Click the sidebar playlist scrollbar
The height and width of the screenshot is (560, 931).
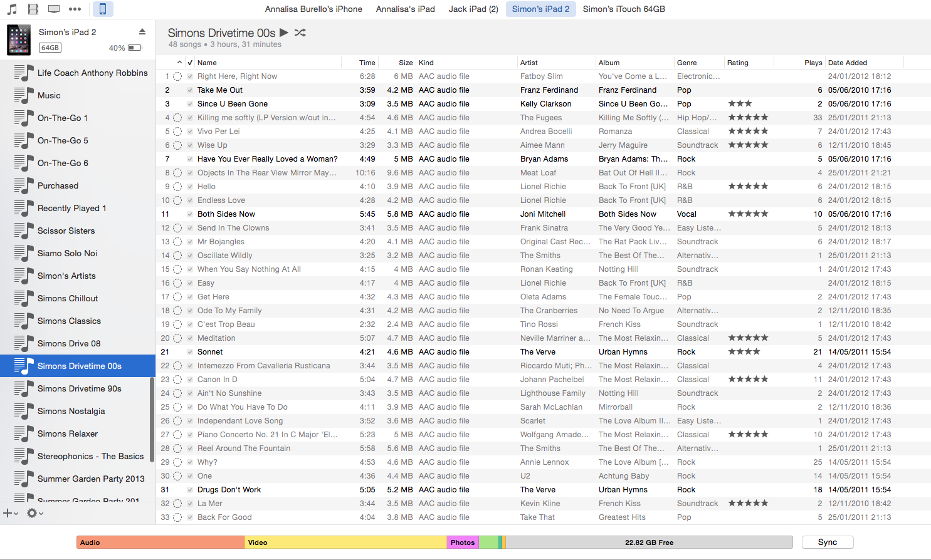152,420
